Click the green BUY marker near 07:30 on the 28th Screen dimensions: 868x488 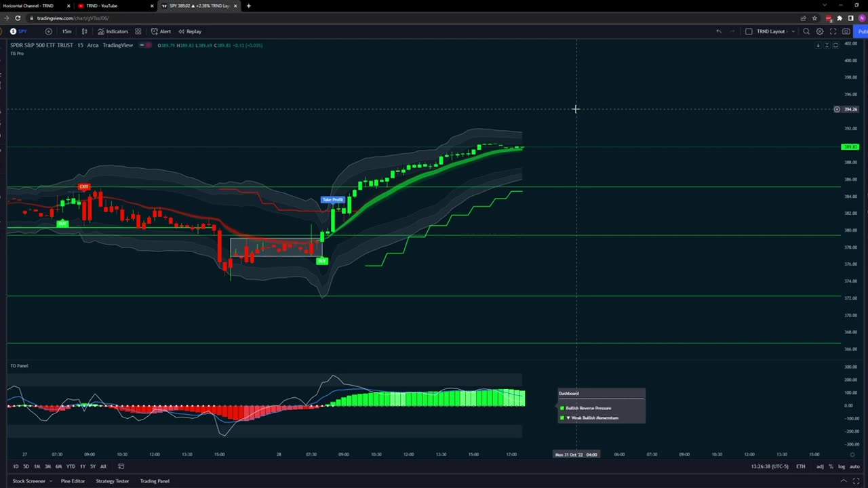pyautogui.click(x=322, y=260)
